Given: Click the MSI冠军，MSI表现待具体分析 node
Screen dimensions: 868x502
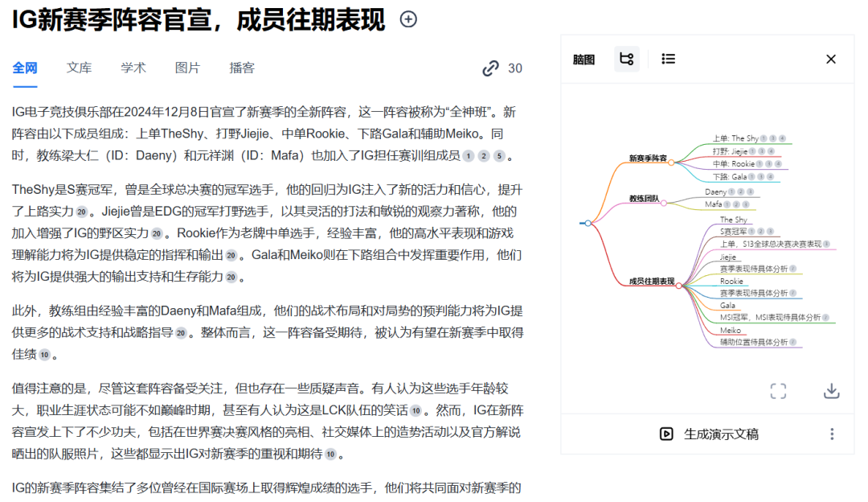Looking at the screenshot, I should pos(770,318).
